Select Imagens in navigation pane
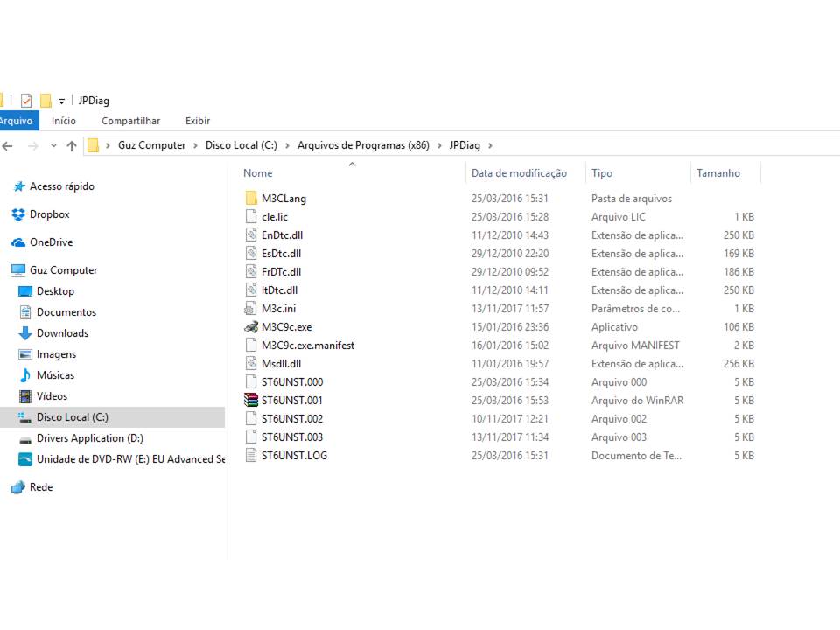840x630 pixels. click(56, 354)
